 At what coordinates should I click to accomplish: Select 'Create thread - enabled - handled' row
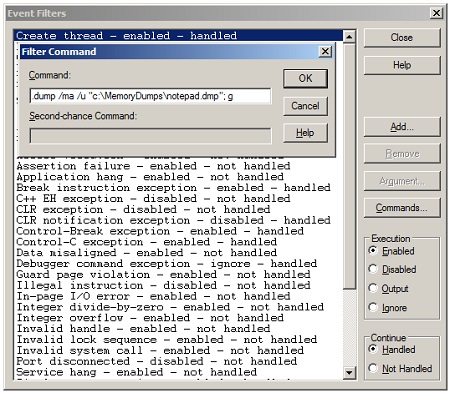178,36
